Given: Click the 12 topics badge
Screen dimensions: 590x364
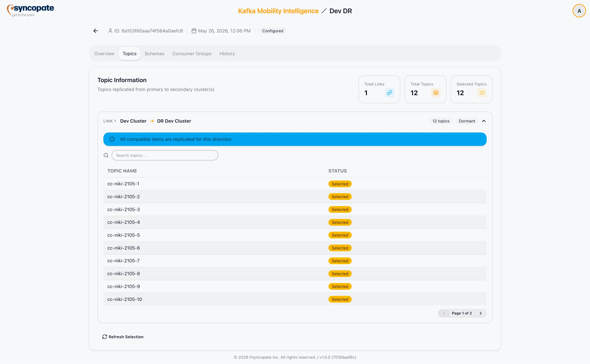Looking at the screenshot, I should point(441,121).
